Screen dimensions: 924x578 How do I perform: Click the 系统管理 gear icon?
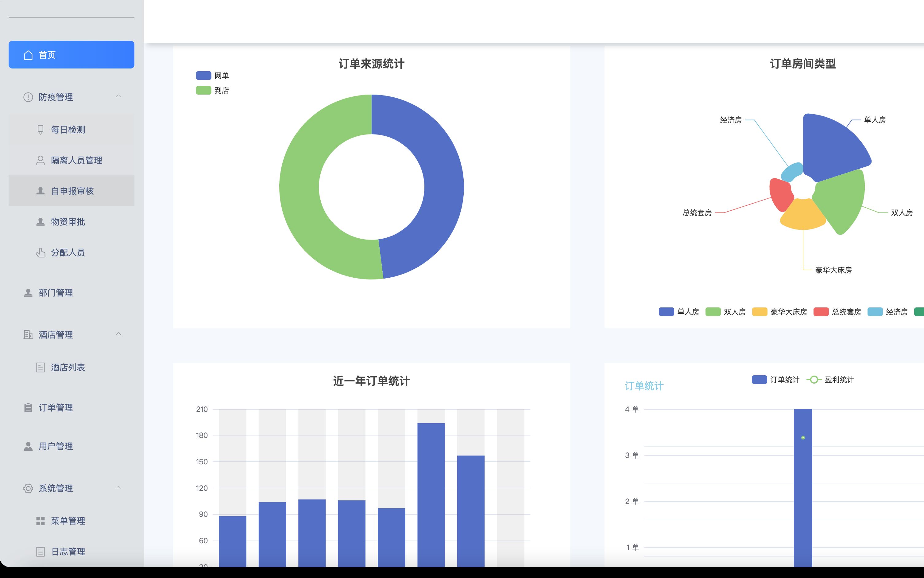pos(28,488)
